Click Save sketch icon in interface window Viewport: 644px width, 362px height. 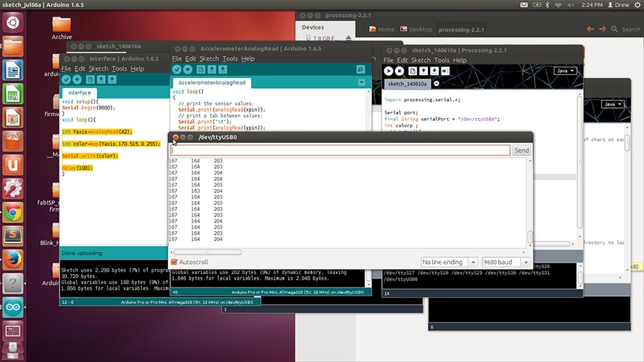[x=112, y=79]
